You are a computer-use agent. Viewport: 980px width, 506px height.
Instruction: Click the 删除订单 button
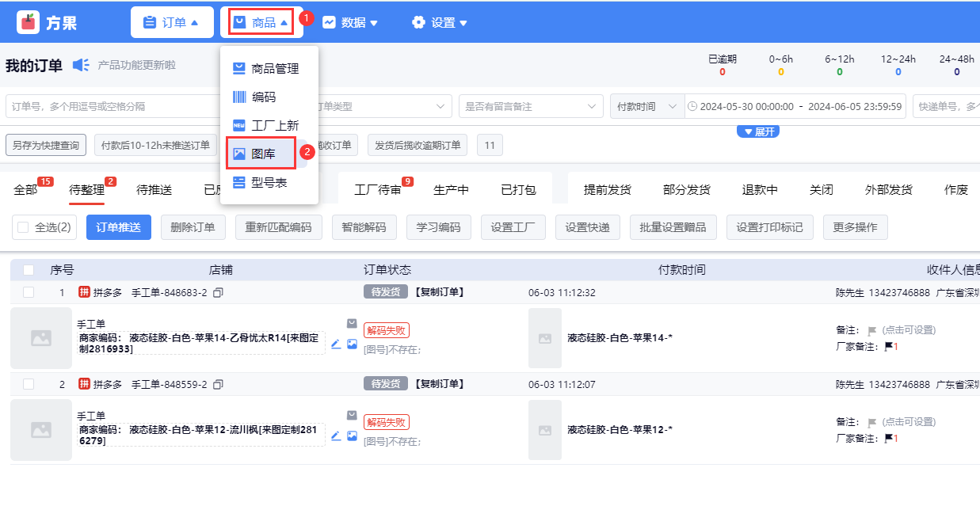pyautogui.click(x=193, y=227)
